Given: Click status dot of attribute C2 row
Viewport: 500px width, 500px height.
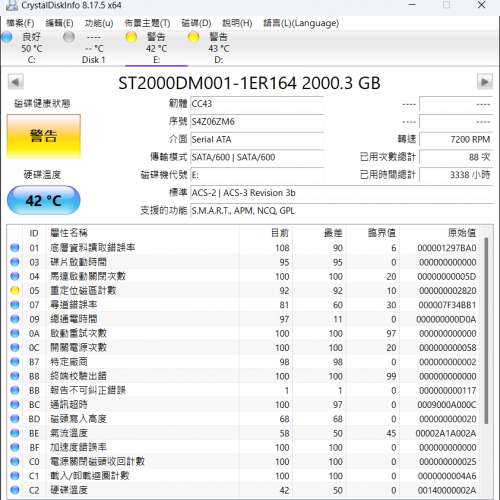Looking at the screenshot, I should click(x=15, y=490).
